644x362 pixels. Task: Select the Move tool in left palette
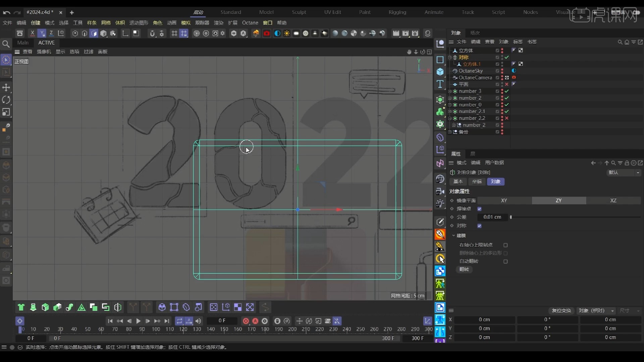[x=6, y=87]
